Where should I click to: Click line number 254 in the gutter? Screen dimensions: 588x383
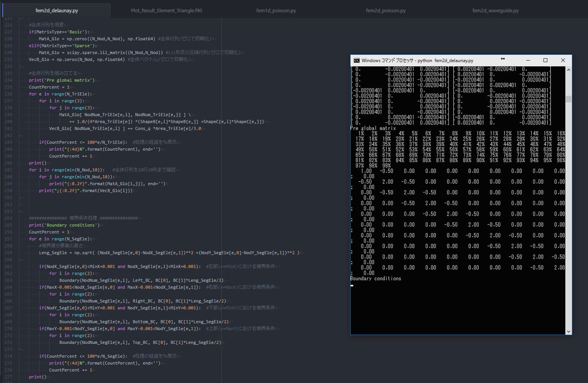pos(8,218)
